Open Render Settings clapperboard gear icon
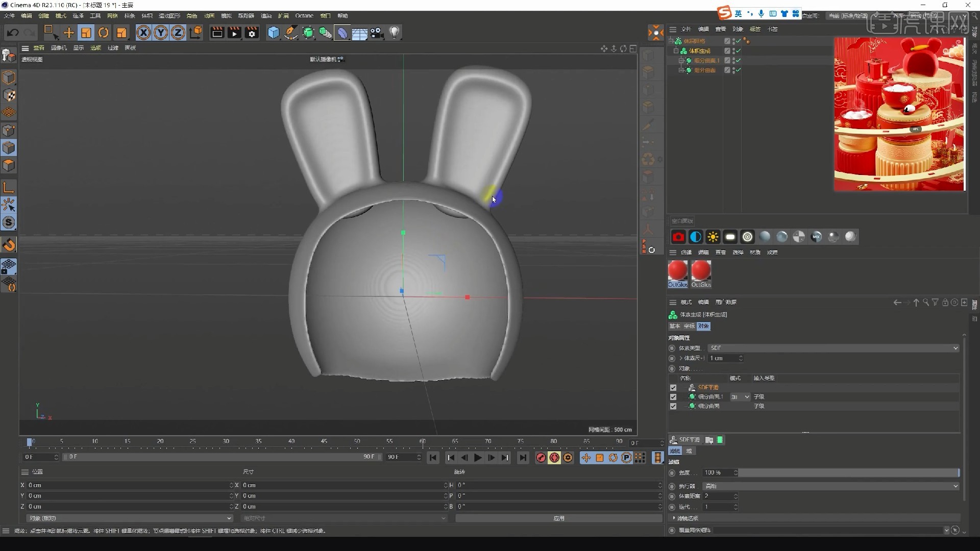The height and width of the screenshot is (551, 980). [x=252, y=33]
